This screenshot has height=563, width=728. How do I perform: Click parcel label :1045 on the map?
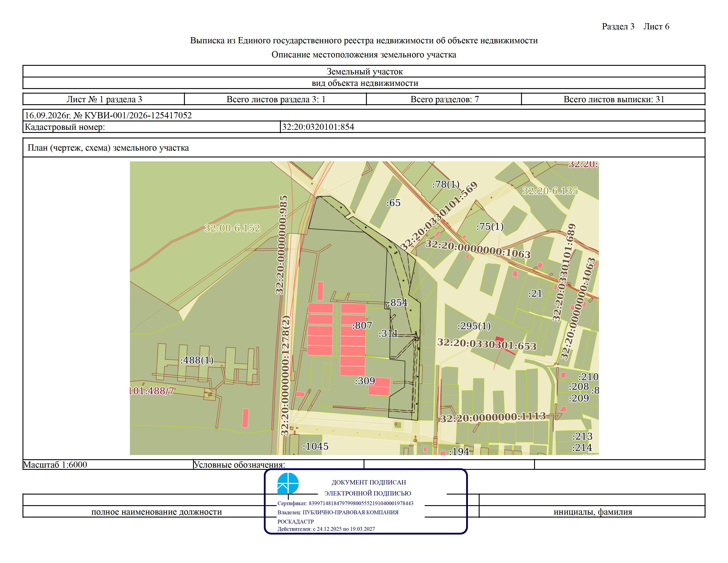pyautogui.click(x=315, y=446)
